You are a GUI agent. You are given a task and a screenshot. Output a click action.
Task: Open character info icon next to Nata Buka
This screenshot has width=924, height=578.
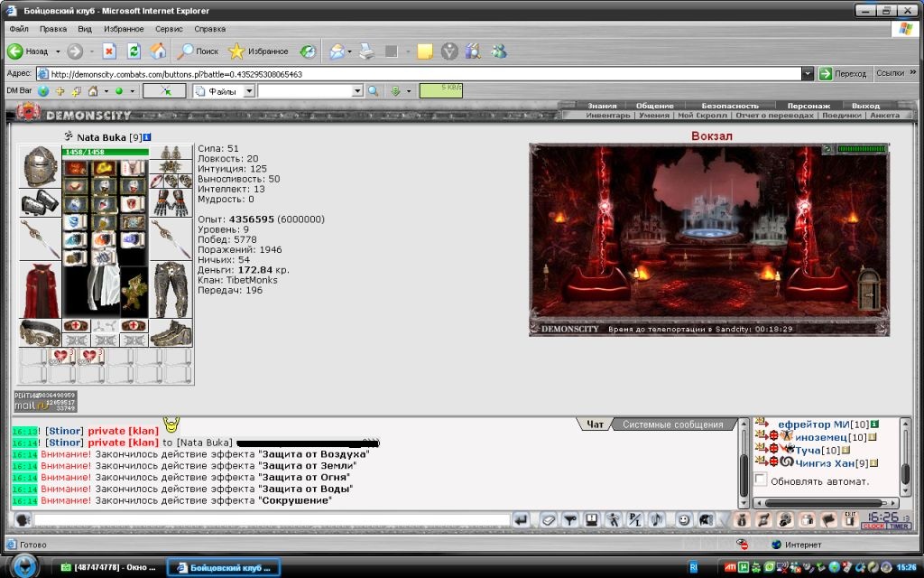tap(147, 137)
